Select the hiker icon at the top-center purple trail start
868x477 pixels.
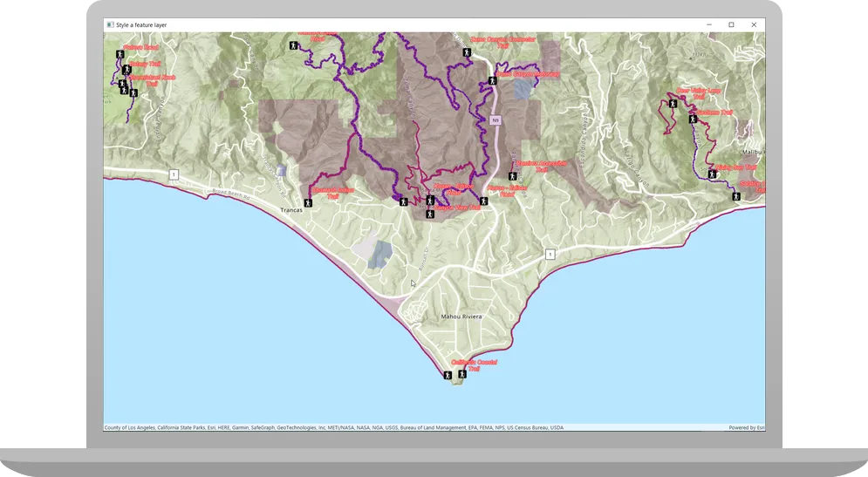tap(294, 45)
